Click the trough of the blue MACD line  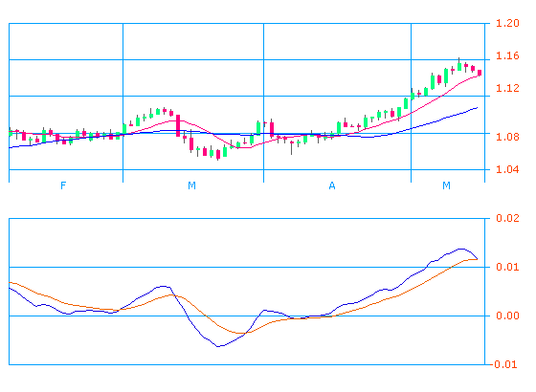click(219, 346)
